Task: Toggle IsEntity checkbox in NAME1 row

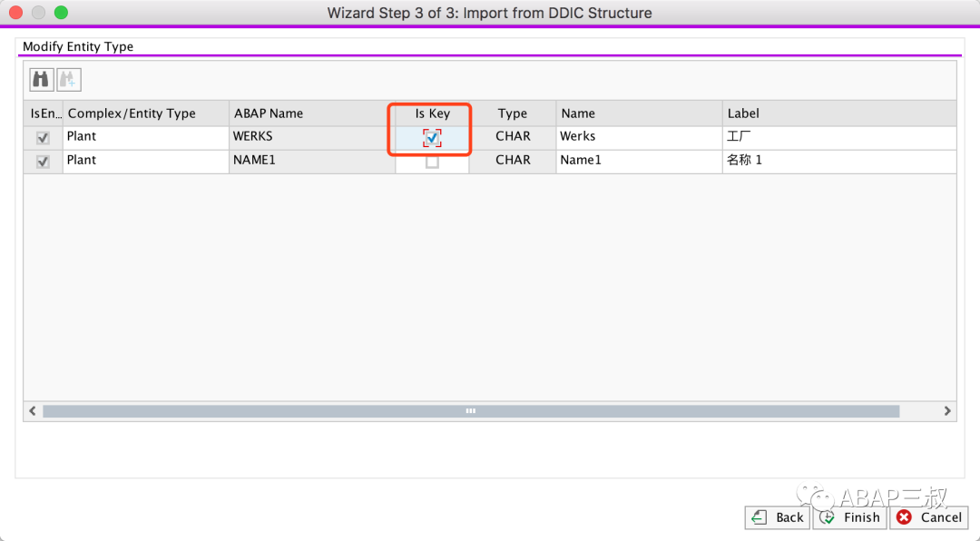Action: [43, 162]
